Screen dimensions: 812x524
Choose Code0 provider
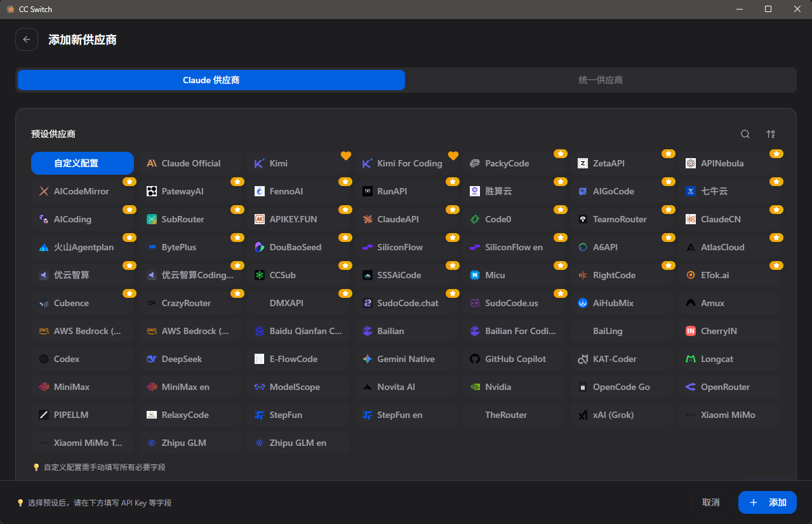514,219
